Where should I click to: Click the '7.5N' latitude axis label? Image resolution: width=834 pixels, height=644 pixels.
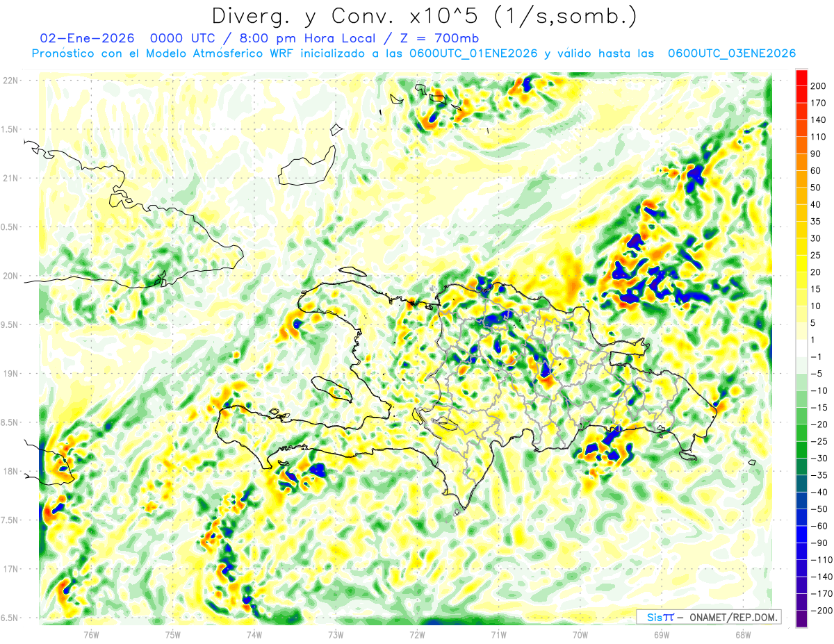[x=10, y=520]
